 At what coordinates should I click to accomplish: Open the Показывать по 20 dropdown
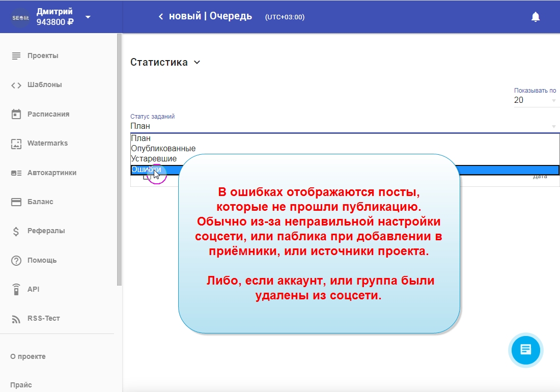536,100
